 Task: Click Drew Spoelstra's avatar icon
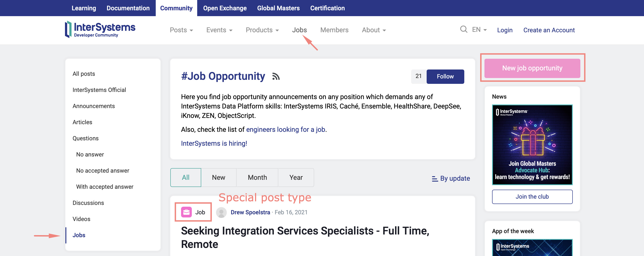pyautogui.click(x=221, y=212)
